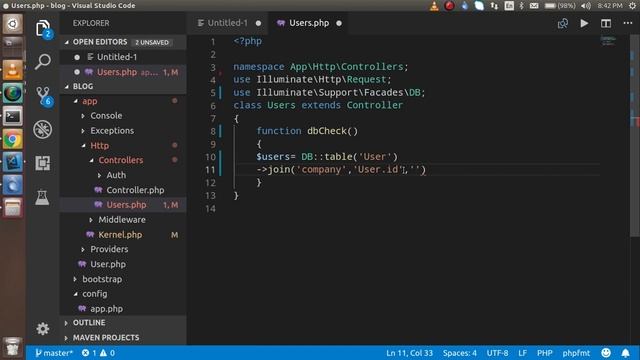Open the Debug view in activity bar
This screenshot has width=640, height=360.
coord(43,129)
